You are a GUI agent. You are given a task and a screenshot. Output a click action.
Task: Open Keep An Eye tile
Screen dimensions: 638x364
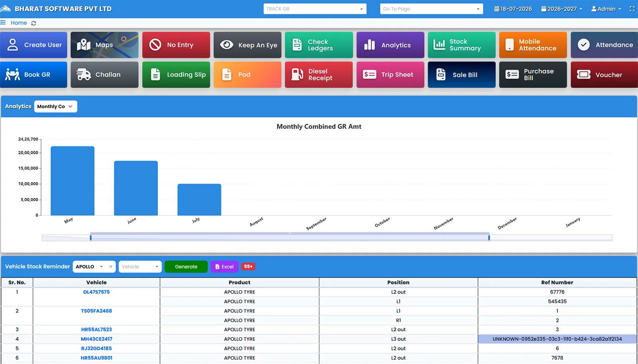point(247,45)
